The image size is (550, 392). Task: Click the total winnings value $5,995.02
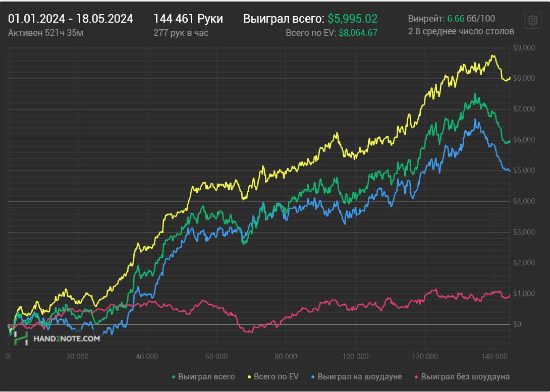coord(353,19)
